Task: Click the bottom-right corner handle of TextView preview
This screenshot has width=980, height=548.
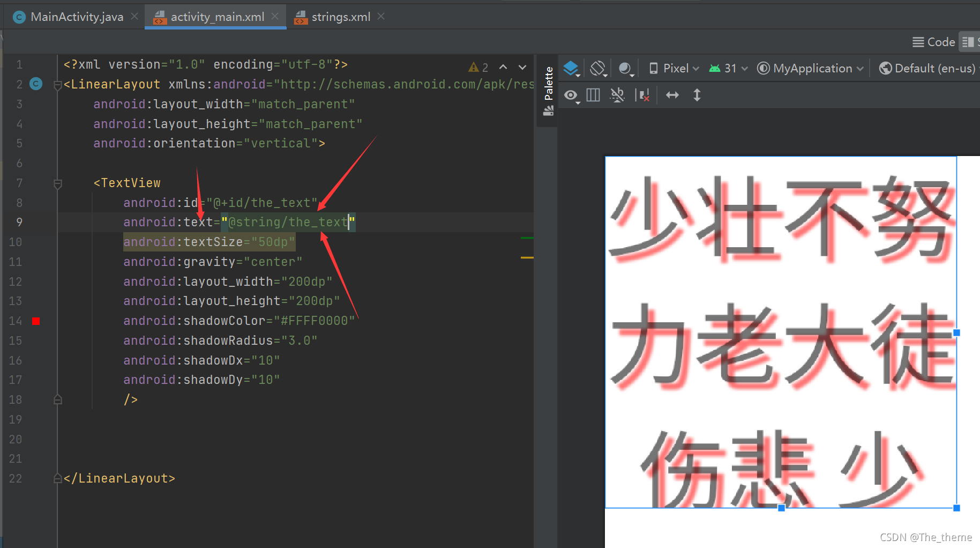Action: point(956,508)
